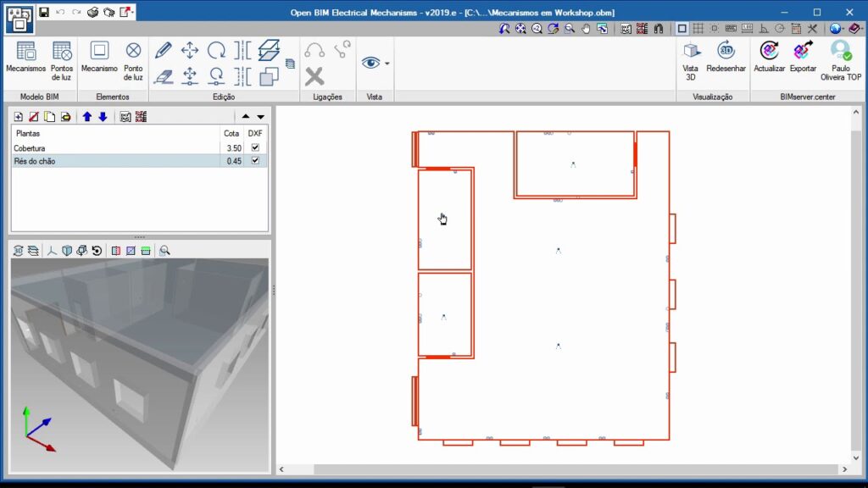Image resolution: width=868 pixels, height=488 pixels.
Task: Open Vista 3D view
Action: pos(691,58)
